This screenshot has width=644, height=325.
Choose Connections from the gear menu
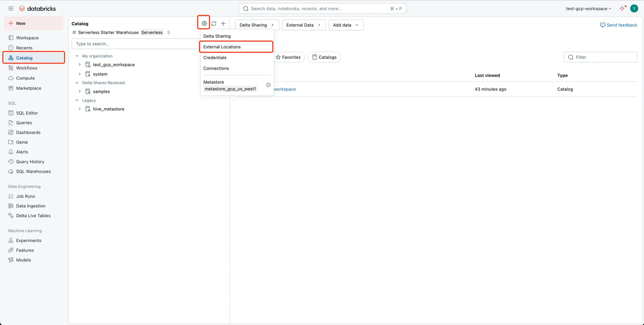pos(216,68)
